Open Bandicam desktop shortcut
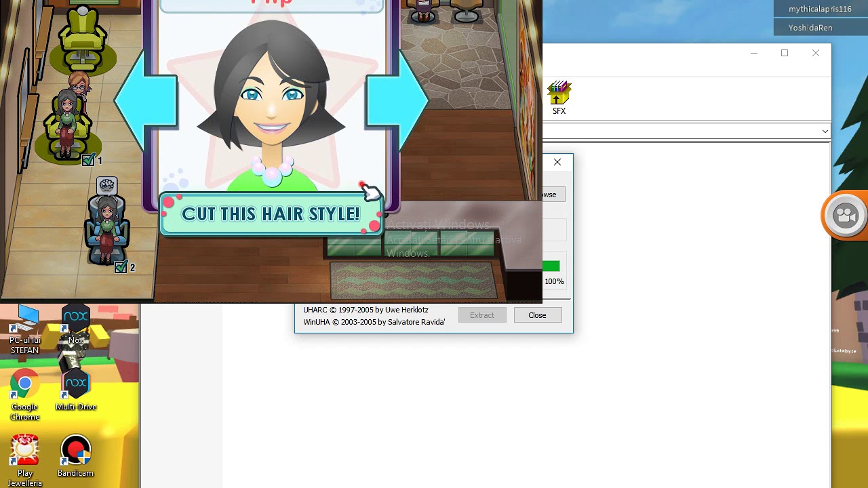 click(75, 457)
